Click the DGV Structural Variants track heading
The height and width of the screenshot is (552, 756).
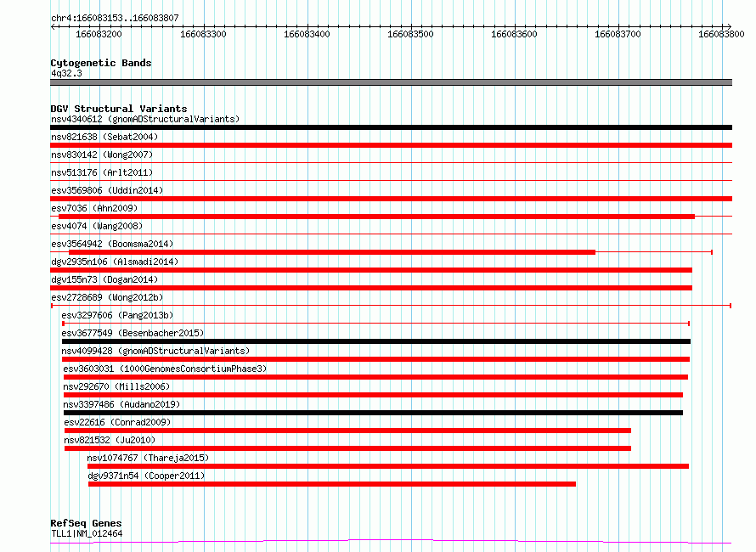coord(119,109)
